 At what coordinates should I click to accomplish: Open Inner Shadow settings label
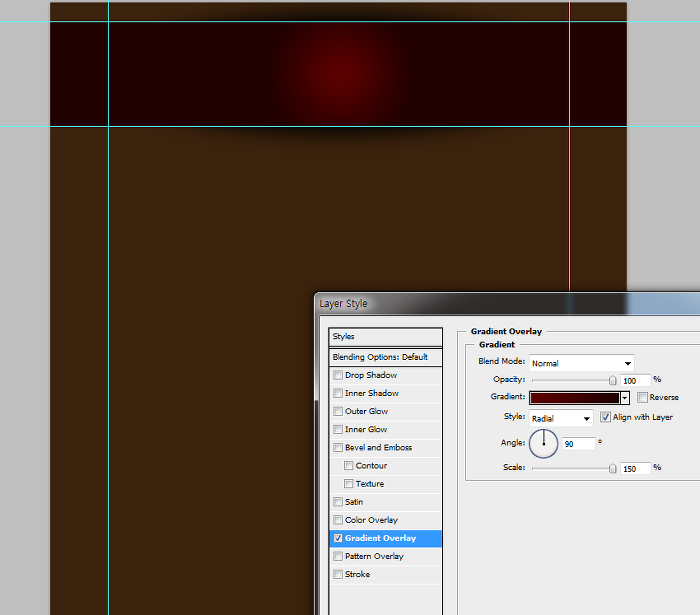coord(372,393)
